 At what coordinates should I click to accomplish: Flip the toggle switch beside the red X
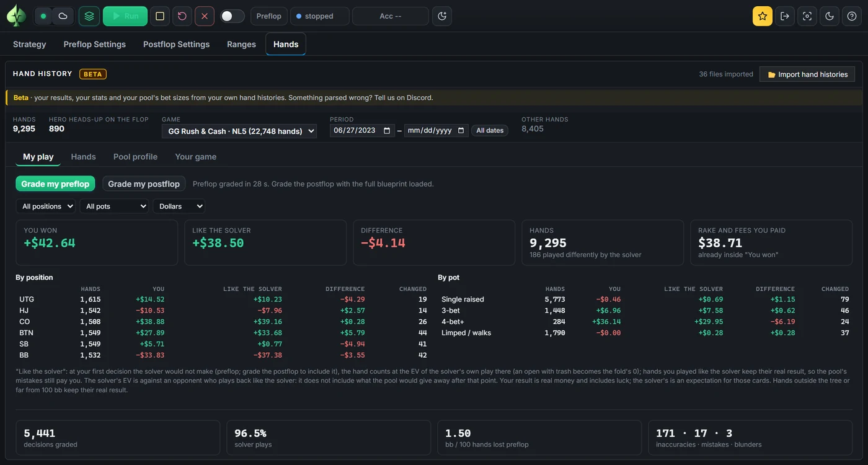232,16
